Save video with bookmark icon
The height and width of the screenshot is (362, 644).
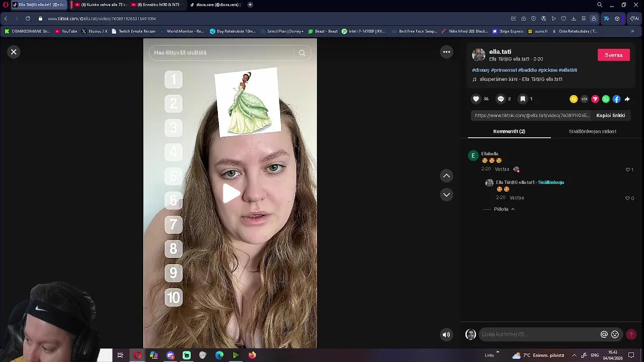[523, 99]
